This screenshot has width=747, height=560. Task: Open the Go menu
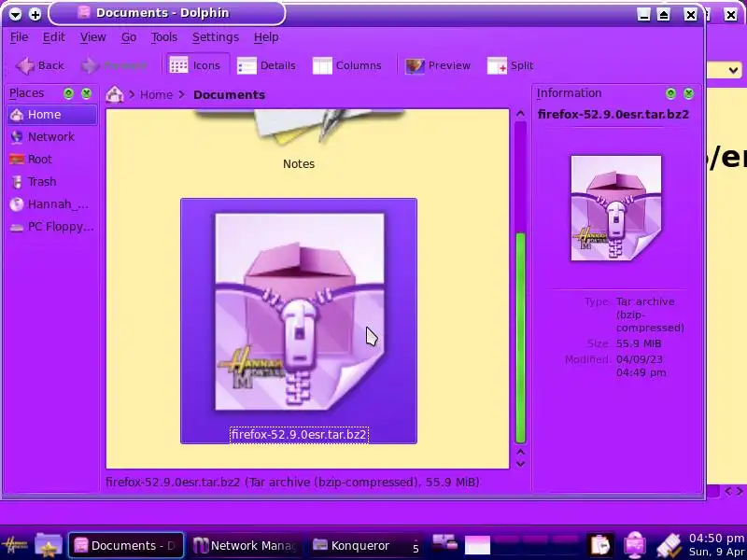[x=129, y=37]
